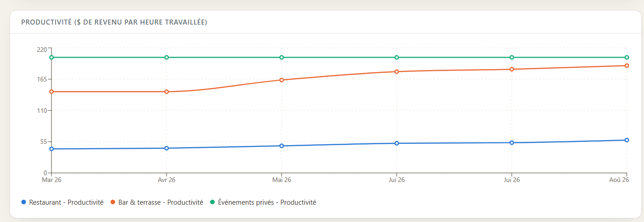The width and height of the screenshot is (644, 222).
Task: Click the Événements privés point at Avr 26
Action: pyautogui.click(x=166, y=57)
